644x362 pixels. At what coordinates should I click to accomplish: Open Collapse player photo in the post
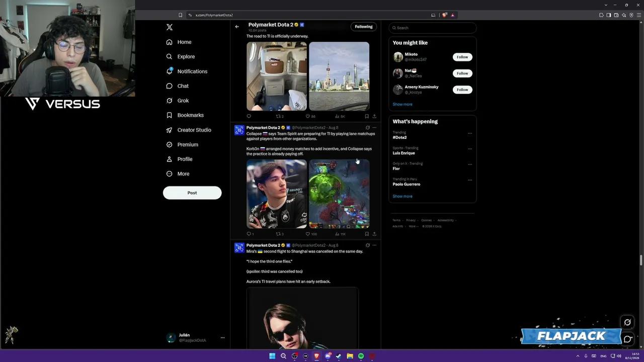(x=277, y=194)
